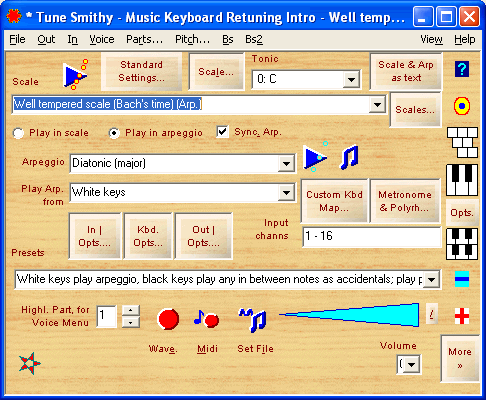The image size is (486, 400).
Task: Open the Tonic dropdown showing 0: C
Action: pos(351,80)
